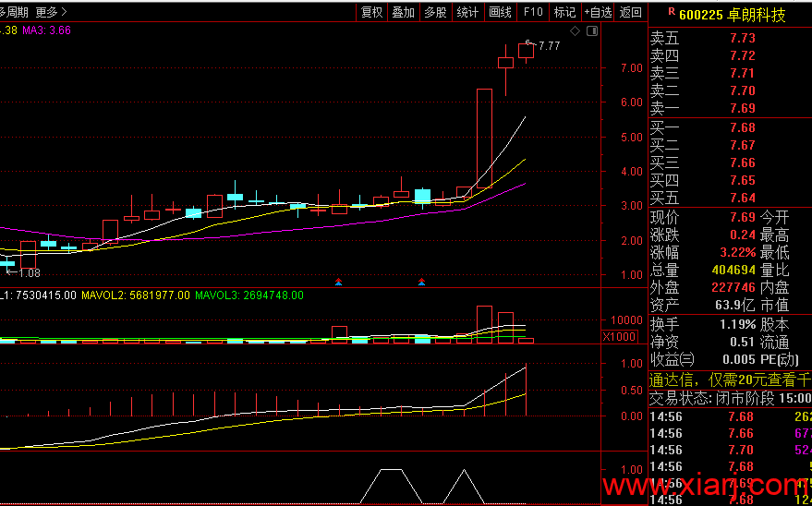
Task: Open the 多股 multi-stock view
Action: pos(435,12)
